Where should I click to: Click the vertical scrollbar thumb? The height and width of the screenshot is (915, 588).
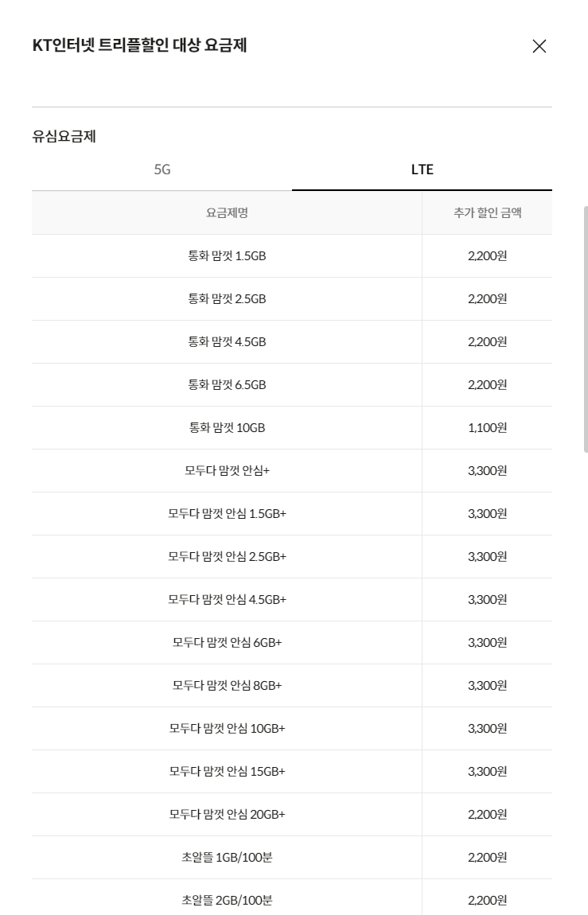click(585, 329)
